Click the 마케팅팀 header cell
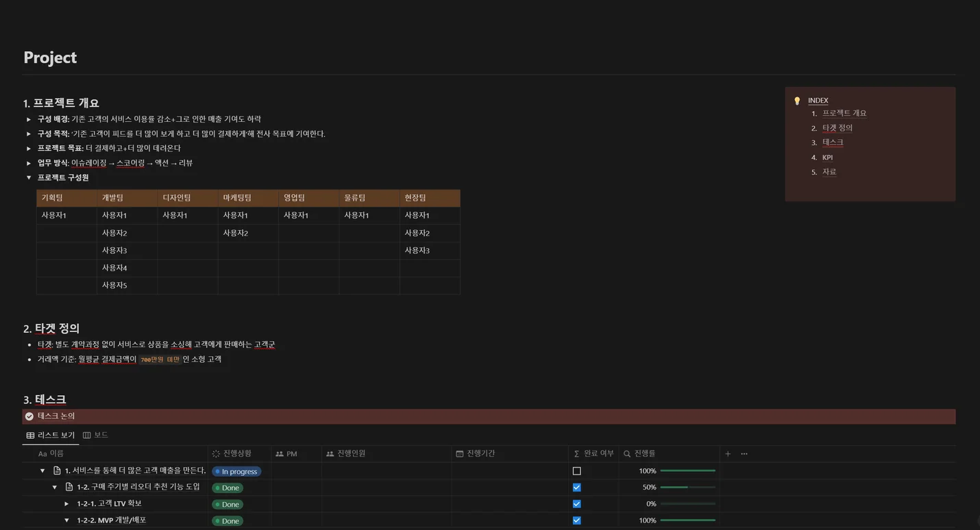The height and width of the screenshot is (530, 980). click(248, 198)
